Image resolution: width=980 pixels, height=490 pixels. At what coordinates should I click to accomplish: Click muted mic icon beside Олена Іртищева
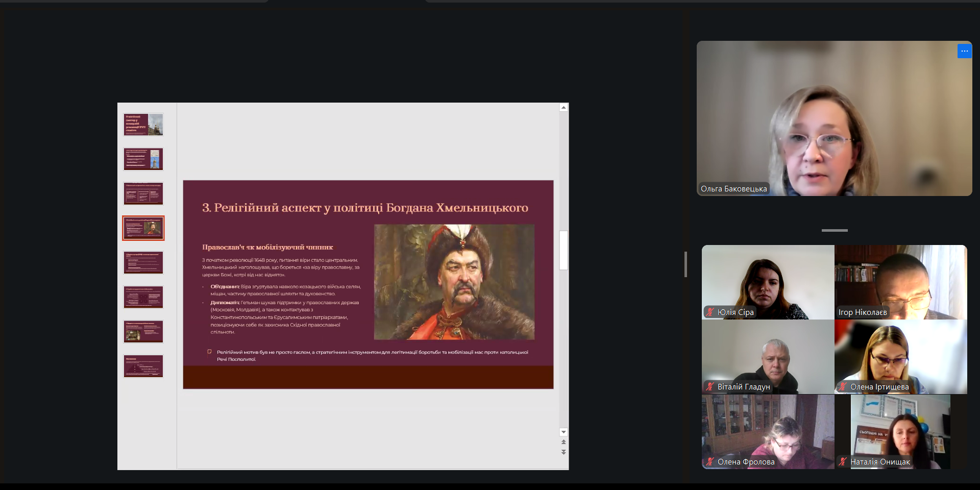(x=843, y=386)
